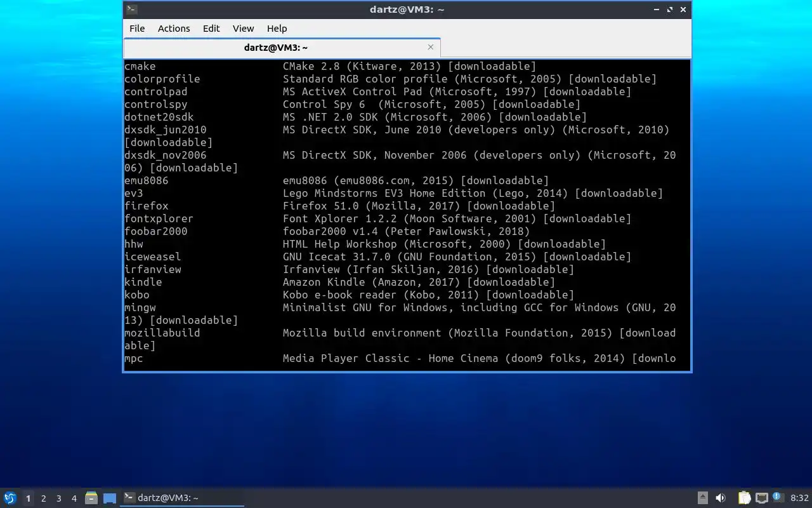Close the dartz@VM3 terminal tab
Viewport: 812px width, 508px height.
click(431, 47)
